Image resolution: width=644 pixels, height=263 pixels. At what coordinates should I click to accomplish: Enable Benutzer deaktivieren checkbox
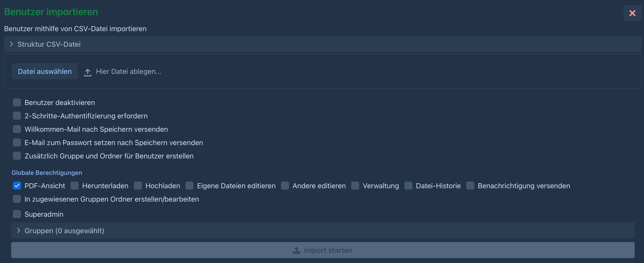(17, 102)
